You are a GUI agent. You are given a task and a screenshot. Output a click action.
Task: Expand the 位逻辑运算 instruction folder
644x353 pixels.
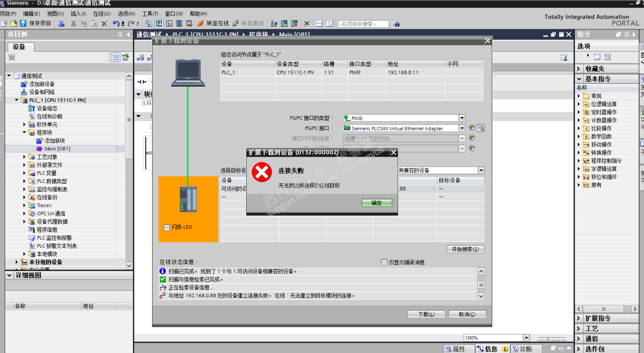pos(579,104)
